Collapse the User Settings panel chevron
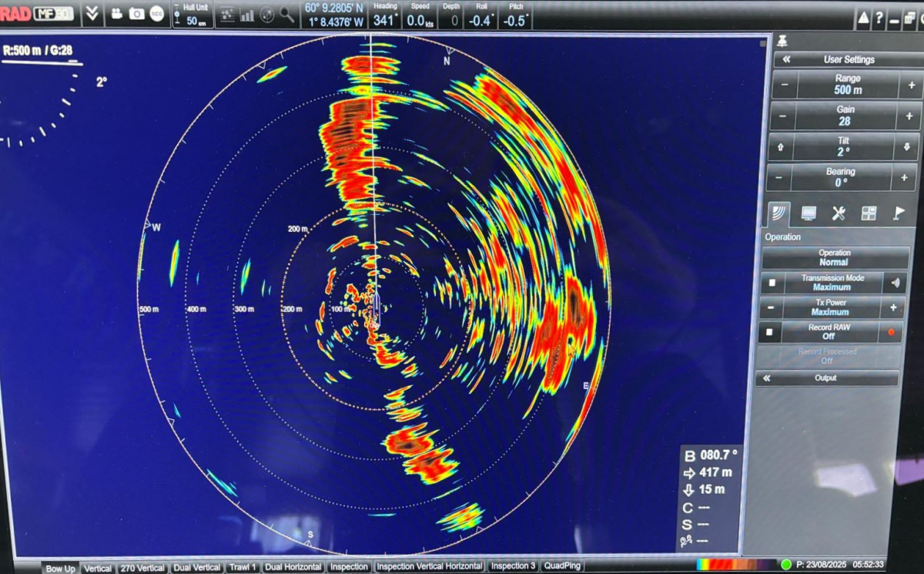The width and height of the screenshot is (924, 574). tap(787, 59)
